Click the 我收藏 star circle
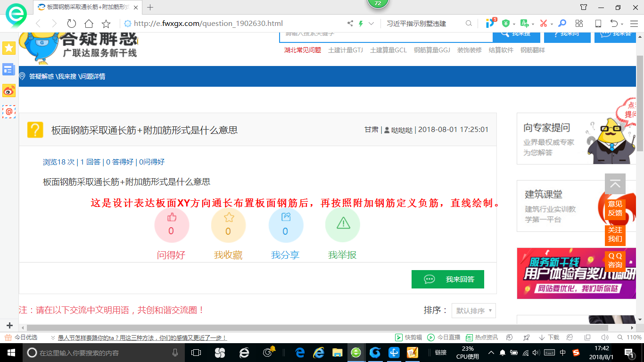 (x=229, y=225)
